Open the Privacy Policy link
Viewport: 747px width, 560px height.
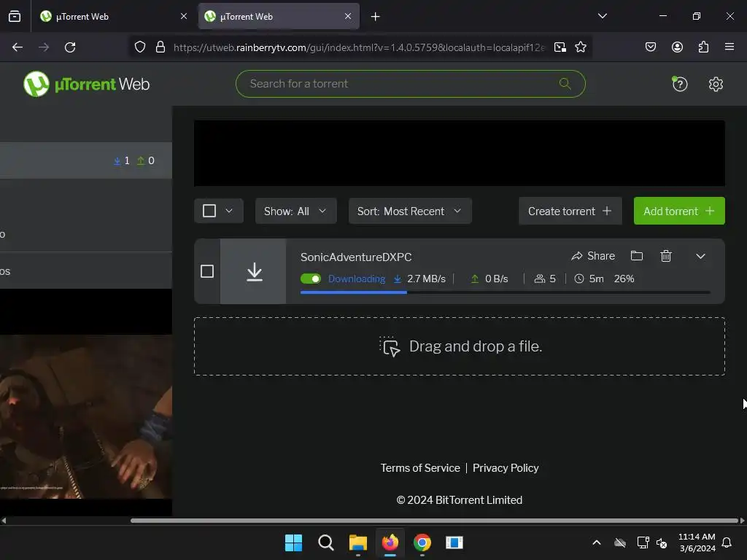pyautogui.click(x=506, y=468)
